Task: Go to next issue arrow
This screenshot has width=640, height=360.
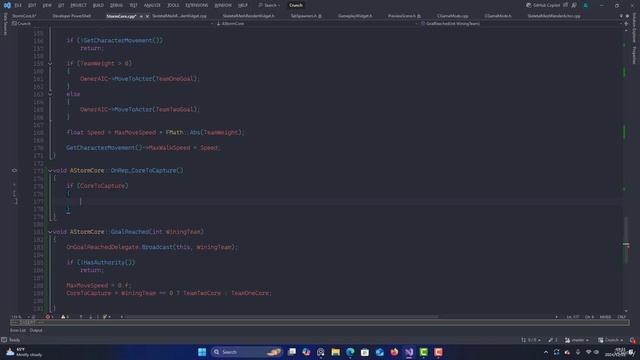Action: pyautogui.click(x=91, y=317)
